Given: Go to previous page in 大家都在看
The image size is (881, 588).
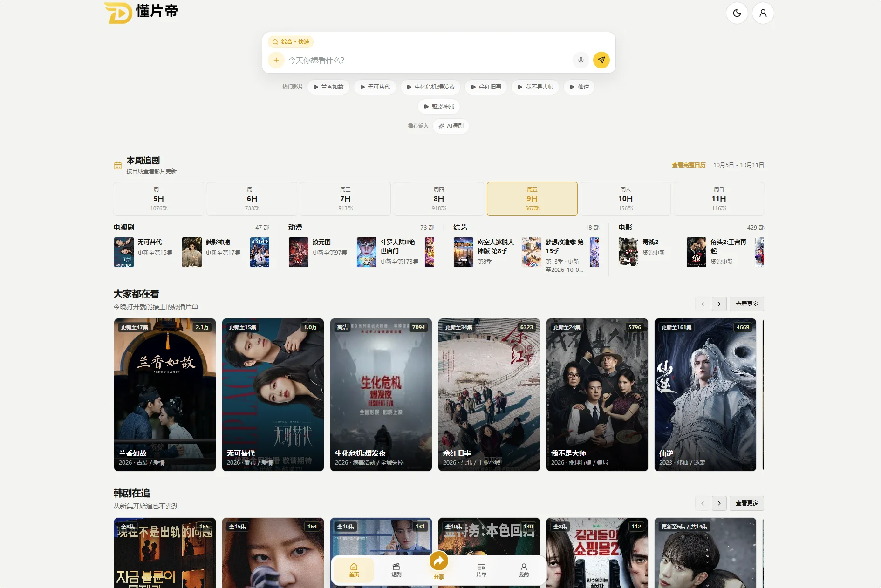Looking at the screenshot, I should click(x=703, y=304).
